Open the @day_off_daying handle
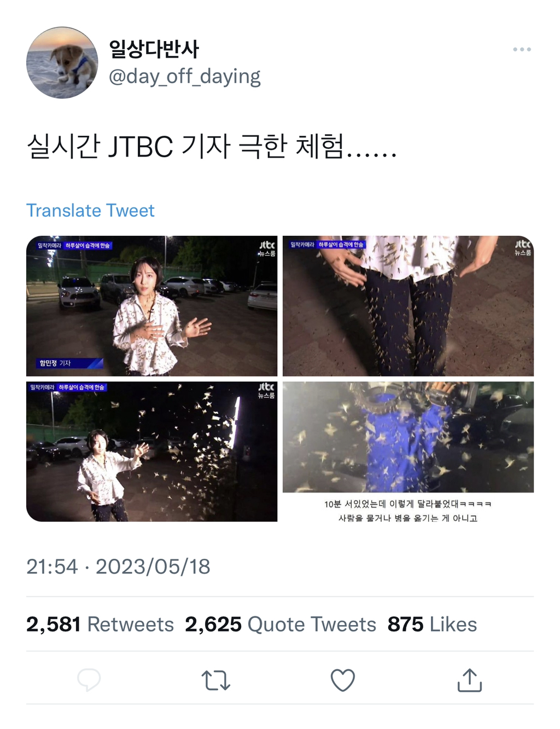This screenshot has height=729, width=560. point(185,77)
